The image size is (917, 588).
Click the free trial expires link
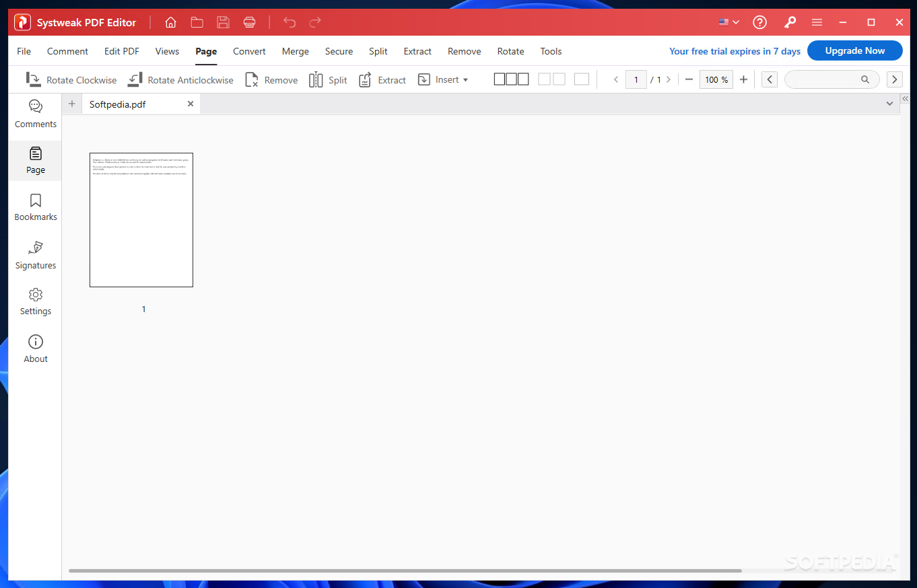(x=735, y=51)
